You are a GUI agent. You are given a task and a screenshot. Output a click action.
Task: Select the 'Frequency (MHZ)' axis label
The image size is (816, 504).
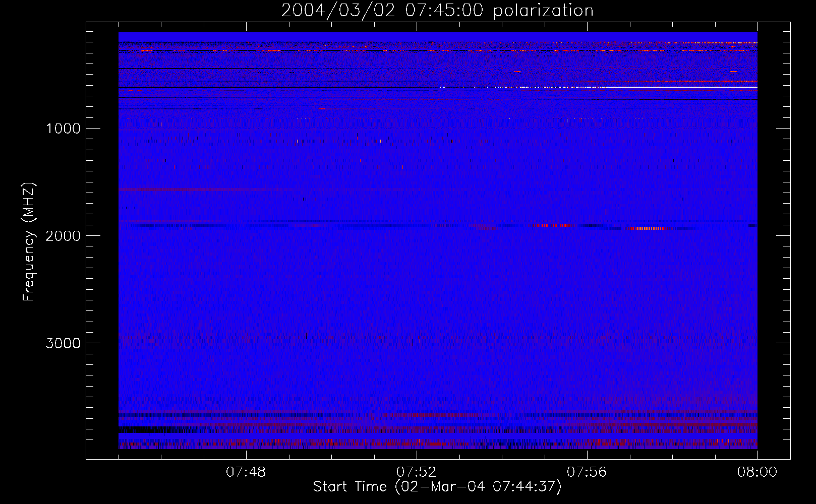[29, 242]
